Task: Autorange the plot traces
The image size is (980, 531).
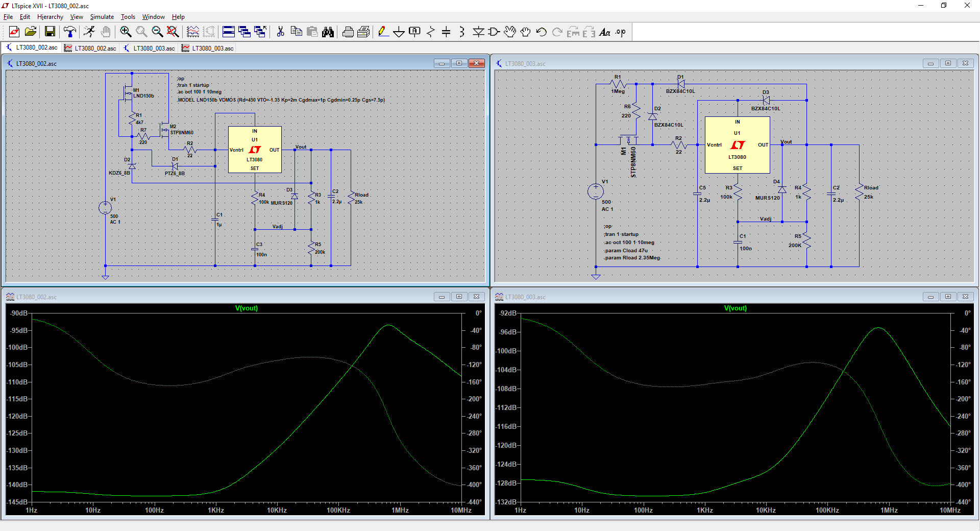Action: click(193, 32)
